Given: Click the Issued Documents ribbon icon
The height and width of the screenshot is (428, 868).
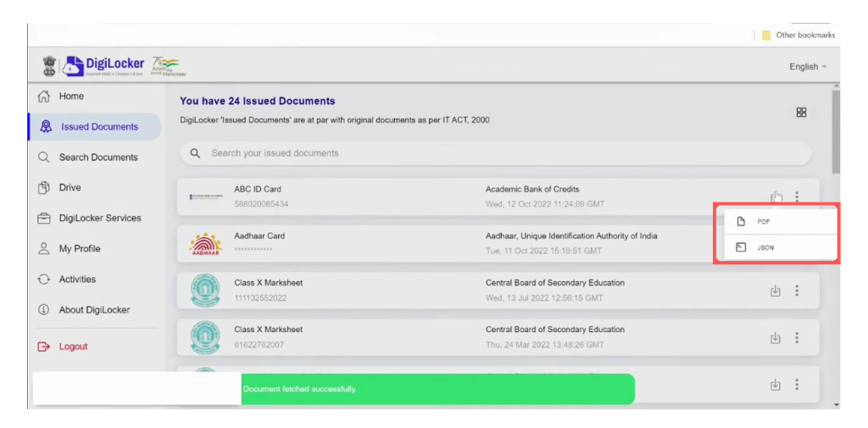Looking at the screenshot, I should click(46, 127).
